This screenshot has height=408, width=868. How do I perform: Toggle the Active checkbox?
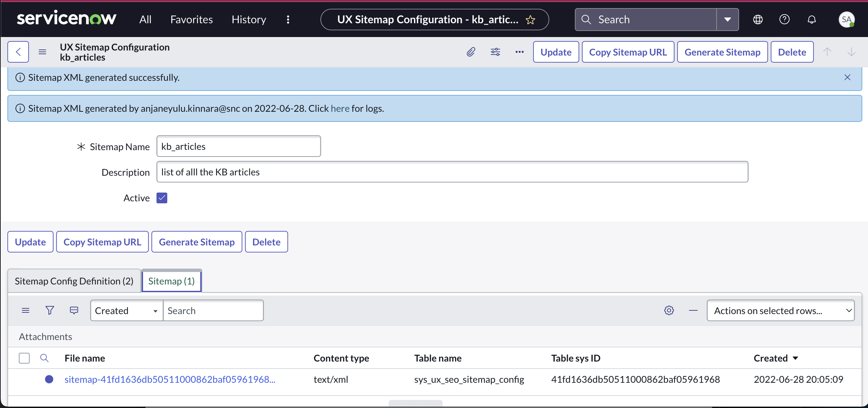coord(162,198)
